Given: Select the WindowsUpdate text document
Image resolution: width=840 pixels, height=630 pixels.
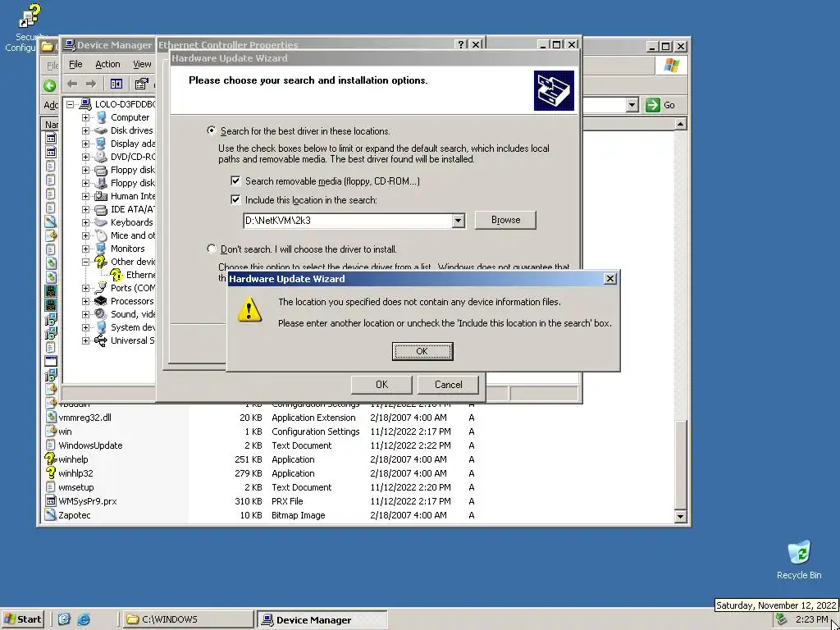Looking at the screenshot, I should (90, 445).
